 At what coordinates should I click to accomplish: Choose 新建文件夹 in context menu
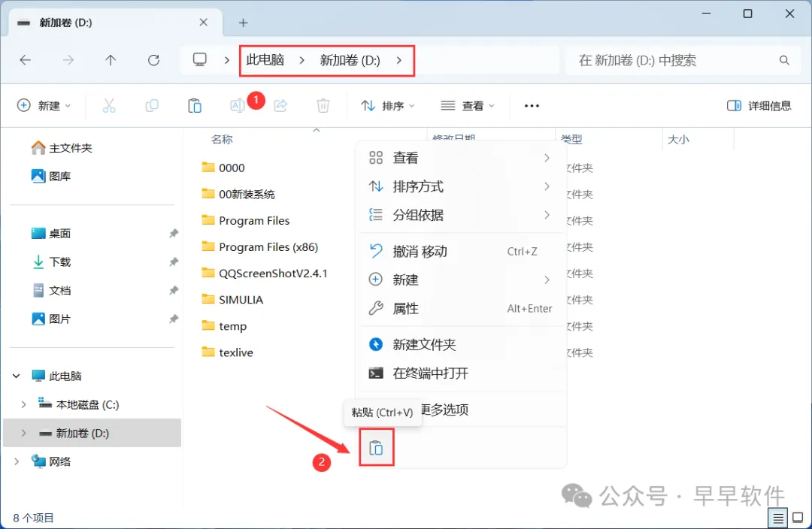461,345
